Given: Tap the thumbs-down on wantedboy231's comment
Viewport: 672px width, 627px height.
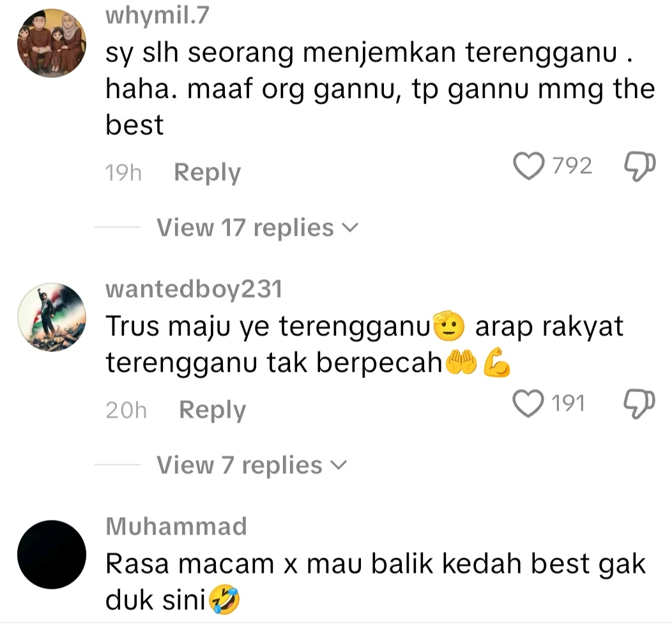Looking at the screenshot, I should pos(639,404).
